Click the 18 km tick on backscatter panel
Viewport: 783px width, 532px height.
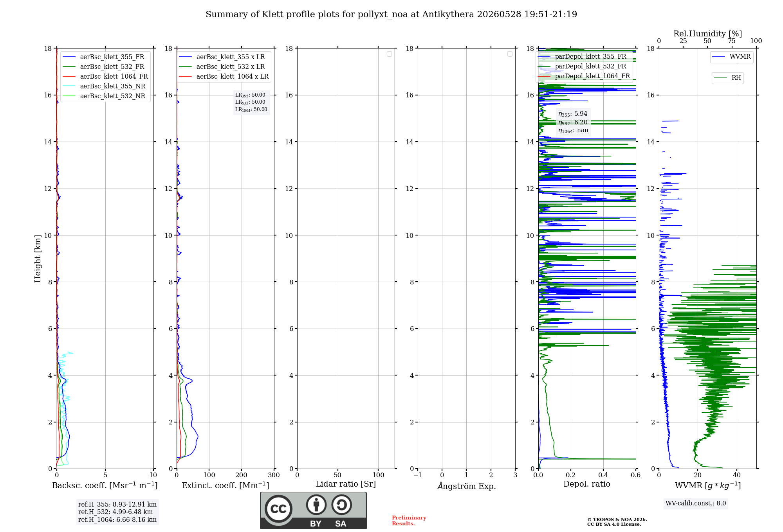pos(48,49)
